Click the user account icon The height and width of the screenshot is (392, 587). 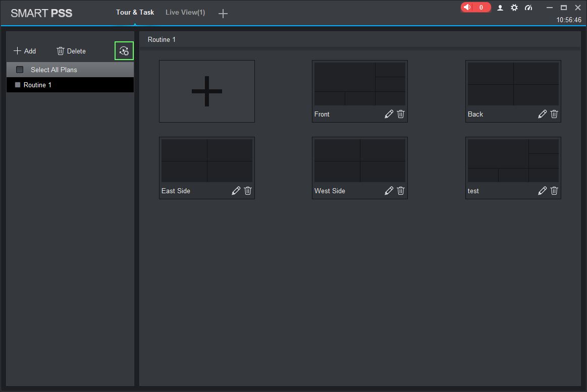500,8
